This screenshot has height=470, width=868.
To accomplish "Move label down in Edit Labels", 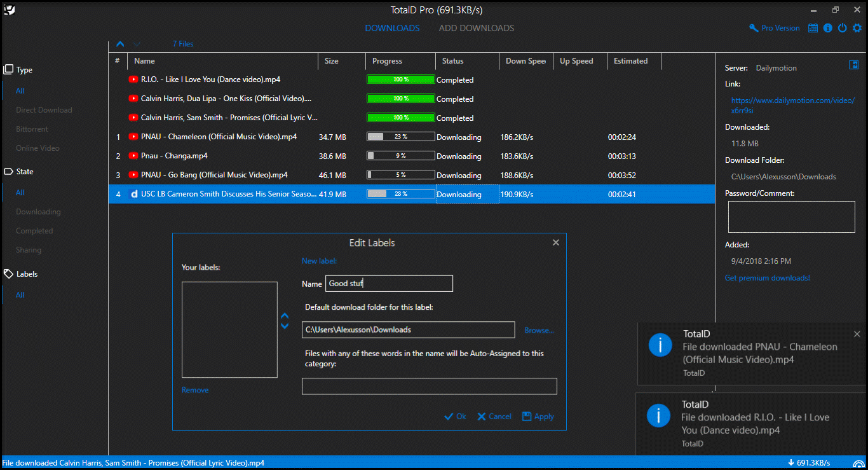I will pos(285,326).
